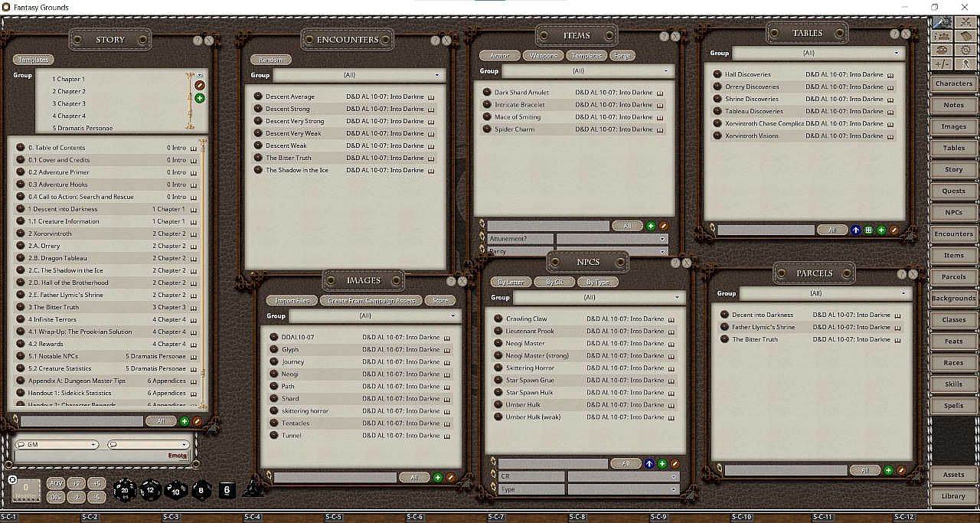This screenshot has width=980, height=523.
Task: Click blue up-arrow icon in Tables panel
Action: pyautogui.click(x=856, y=230)
